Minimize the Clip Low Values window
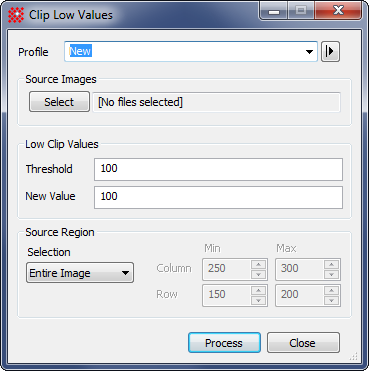The image size is (369, 371). click(274, 12)
